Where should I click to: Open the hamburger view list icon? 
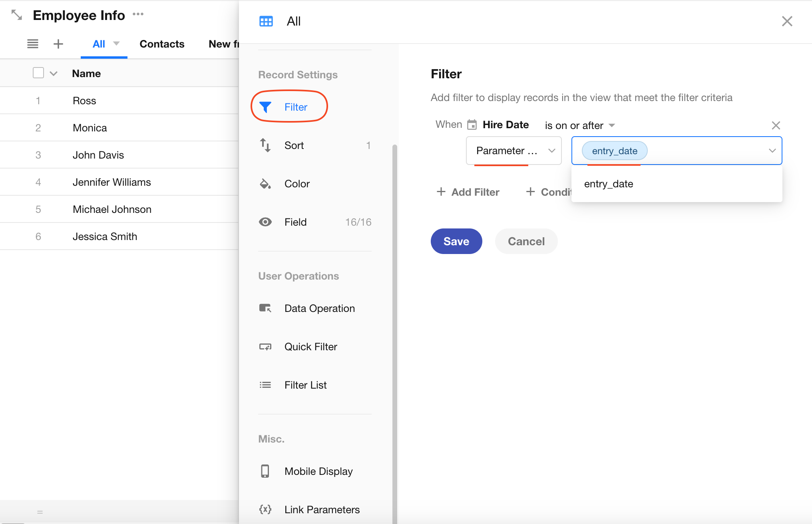[x=33, y=44]
